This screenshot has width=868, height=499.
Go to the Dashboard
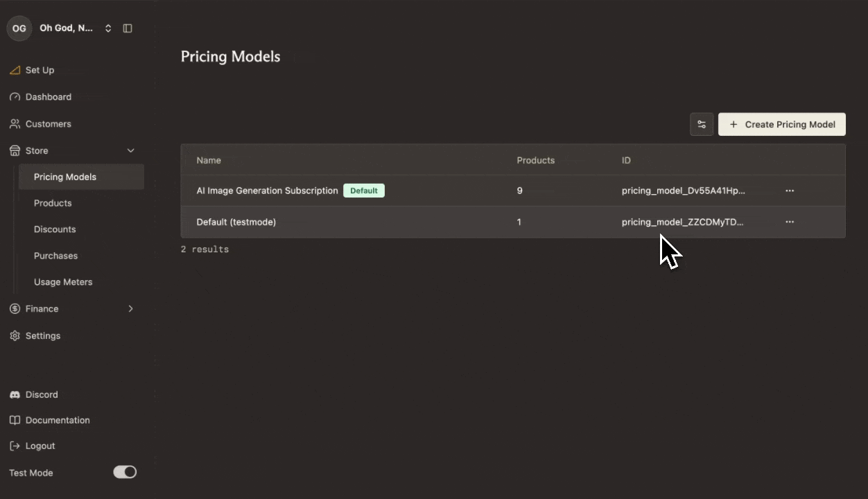[x=48, y=97]
